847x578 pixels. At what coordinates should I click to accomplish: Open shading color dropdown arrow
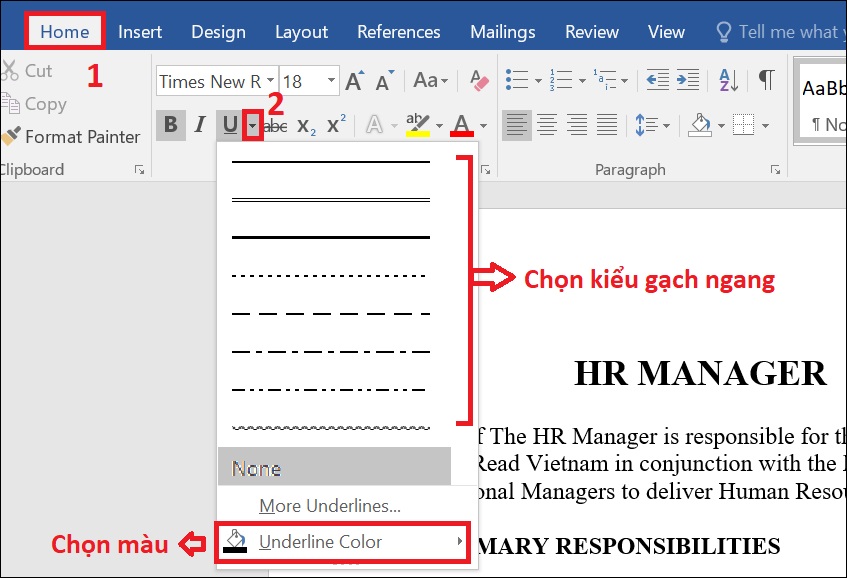point(721,126)
